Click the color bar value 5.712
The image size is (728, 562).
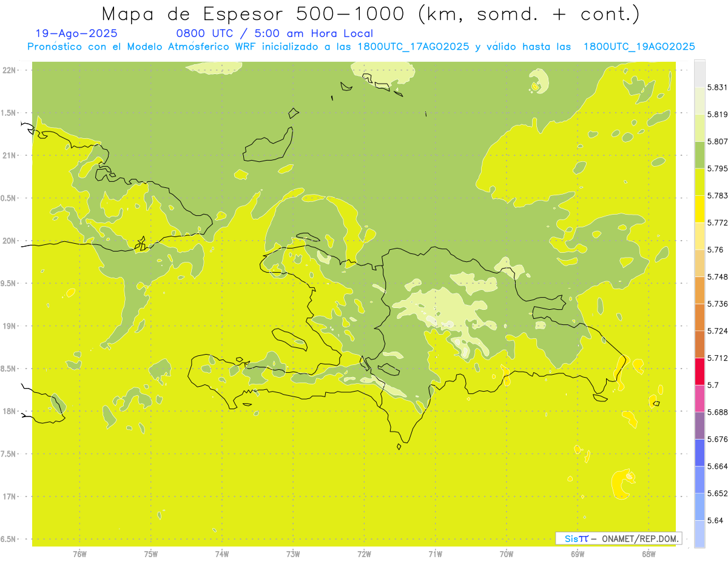tap(718, 358)
